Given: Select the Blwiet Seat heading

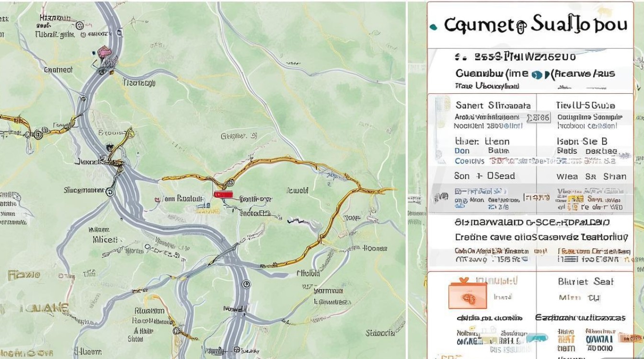Looking at the screenshot, I should point(586,282).
